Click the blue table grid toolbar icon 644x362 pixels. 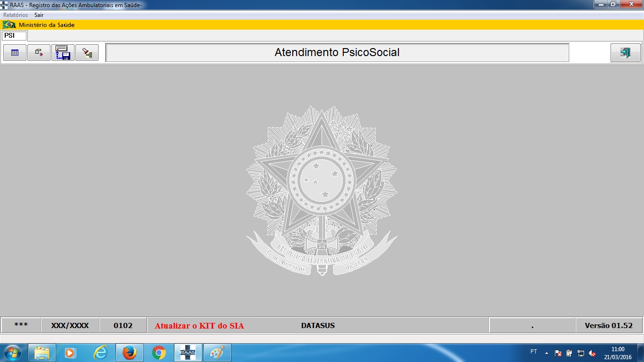point(15,53)
